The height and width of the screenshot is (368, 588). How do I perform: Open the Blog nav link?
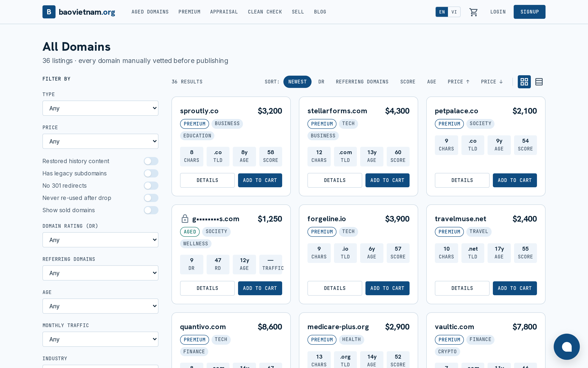320,12
